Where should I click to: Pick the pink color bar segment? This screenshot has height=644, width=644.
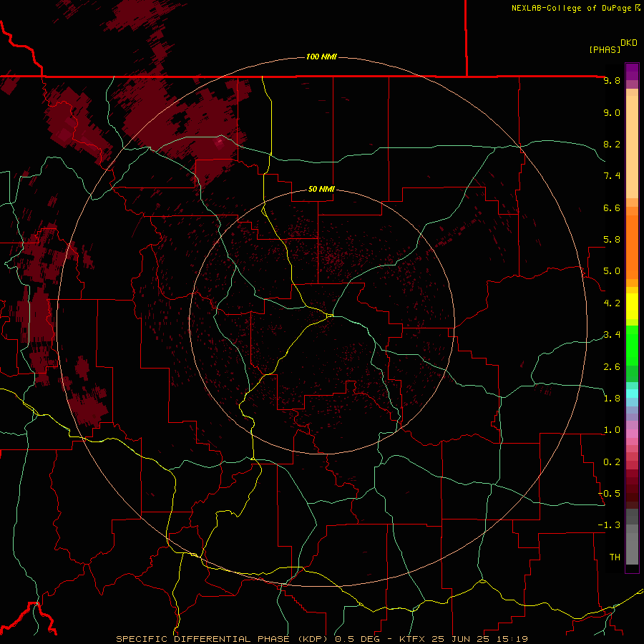pyautogui.click(x=632, y=434)
